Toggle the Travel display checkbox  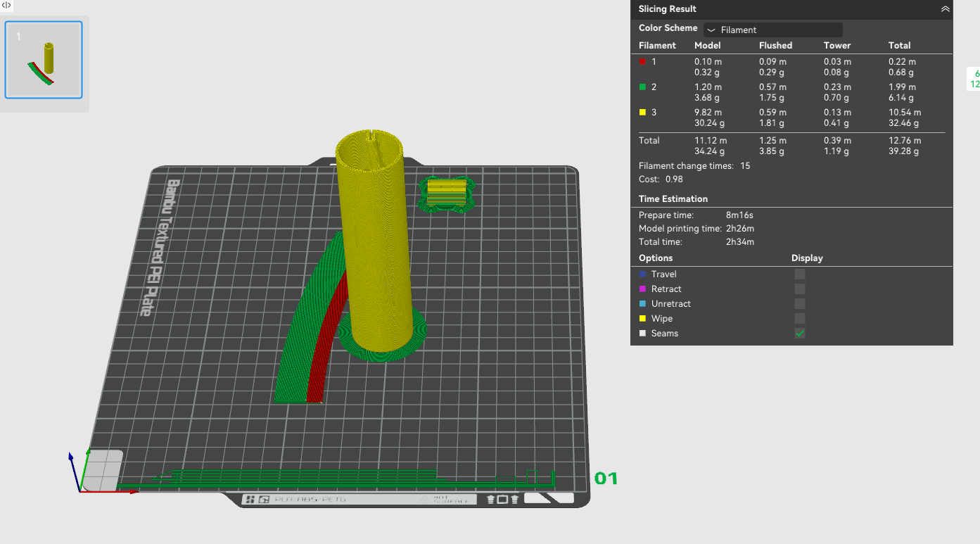799,274
